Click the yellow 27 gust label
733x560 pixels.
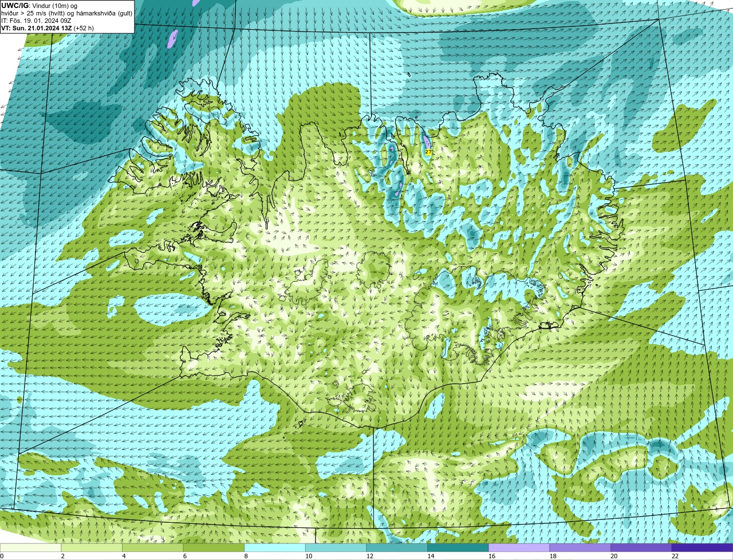[428, 152]
